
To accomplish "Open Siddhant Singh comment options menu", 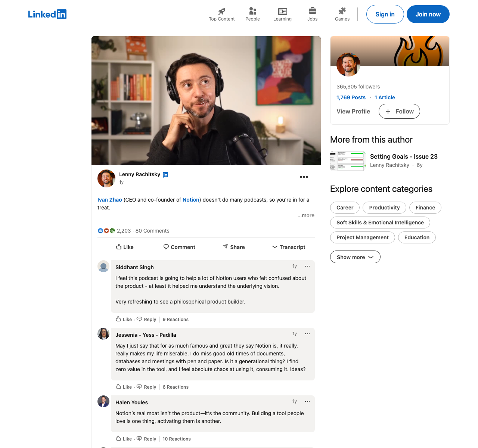I will point(307,266).
